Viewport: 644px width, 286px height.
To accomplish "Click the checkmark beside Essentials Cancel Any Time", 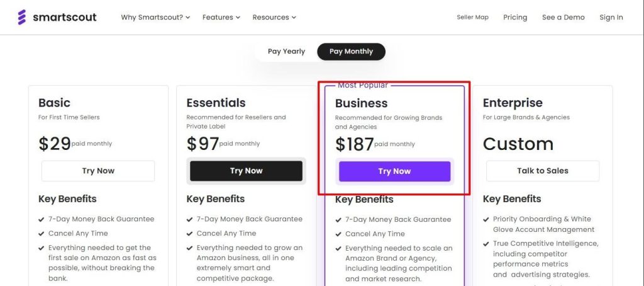I will (190, 233).
